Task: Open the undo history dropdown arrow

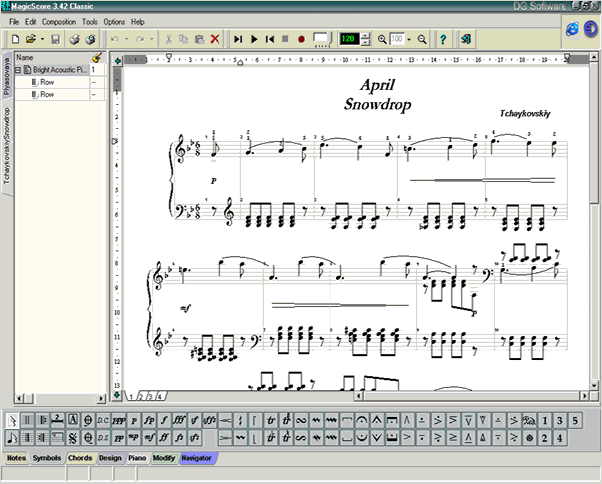Action: [x=127, y=39]
